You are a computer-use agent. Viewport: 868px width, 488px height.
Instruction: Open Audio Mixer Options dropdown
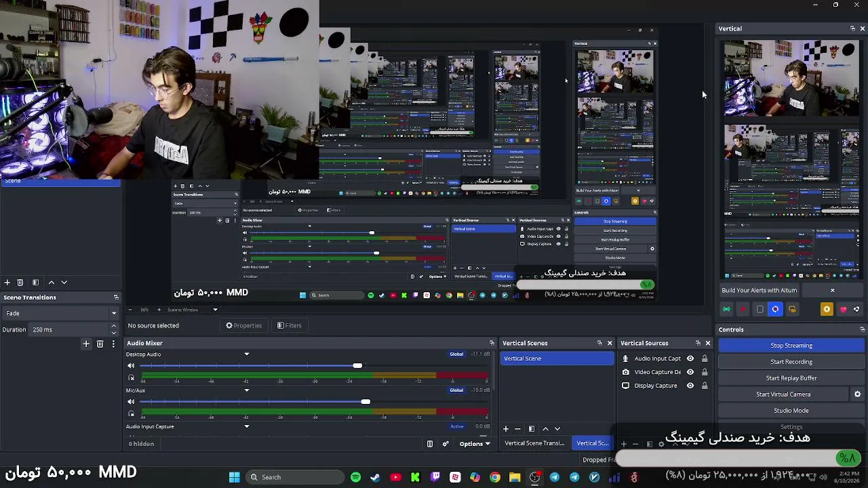pos(474,444)
